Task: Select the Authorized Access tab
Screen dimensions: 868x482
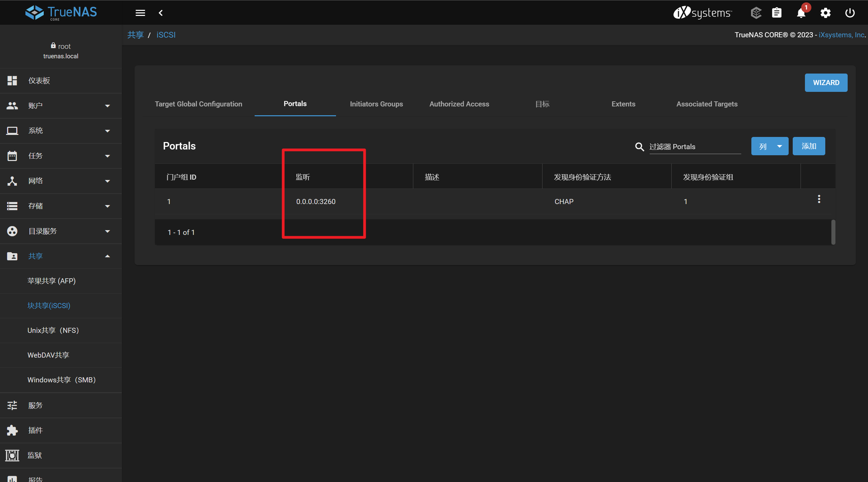Action: pyautogui.click(x=459, y=104)
